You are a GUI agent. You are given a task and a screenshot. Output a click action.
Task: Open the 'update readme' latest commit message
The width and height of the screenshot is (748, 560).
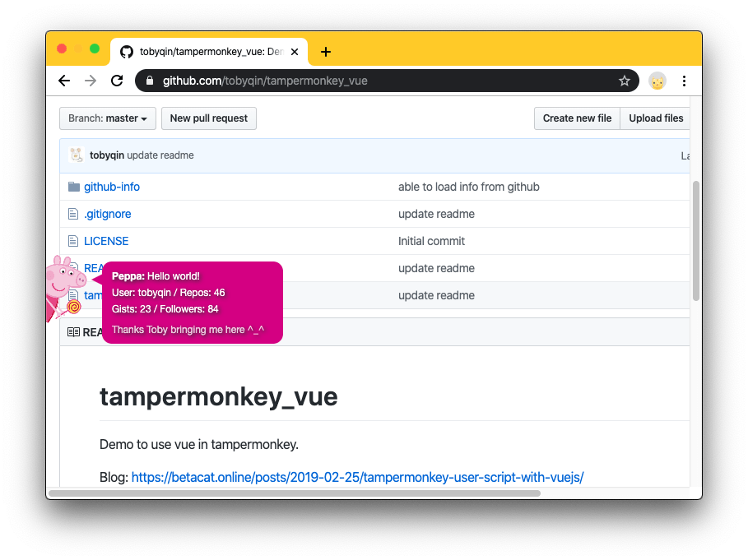[x=160, y=155]
